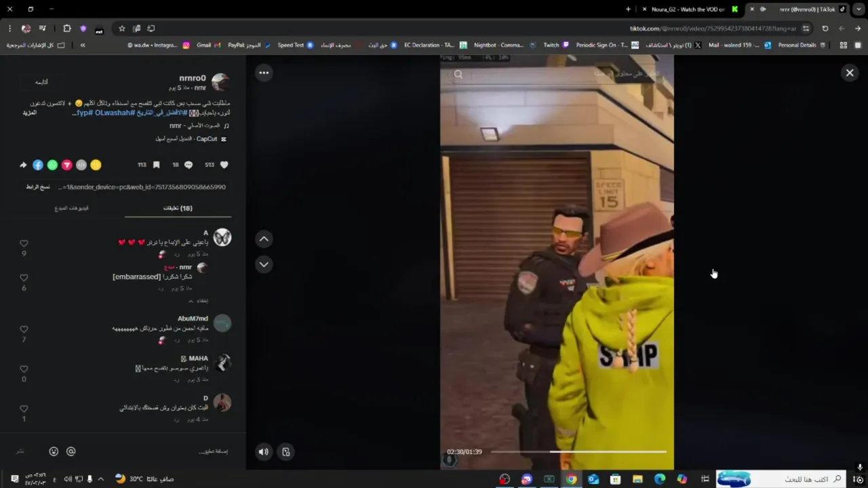
Task: Open the search icon on the video
Action: tap(458, 75)
